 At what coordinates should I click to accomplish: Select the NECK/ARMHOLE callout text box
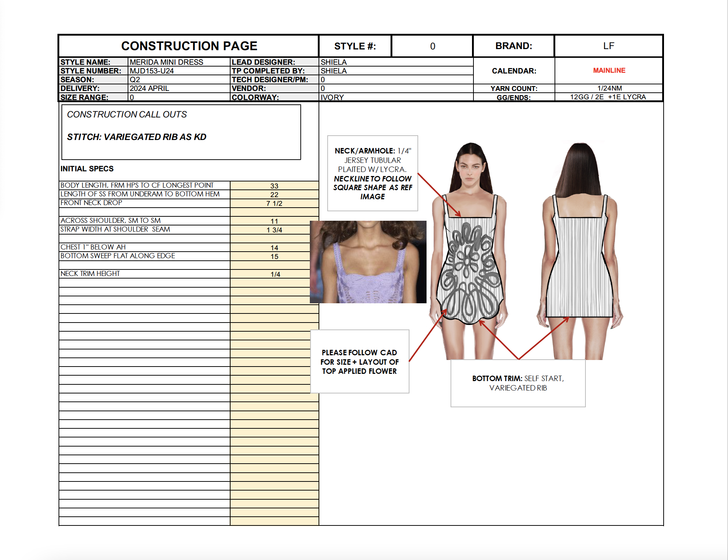point(372,173)
